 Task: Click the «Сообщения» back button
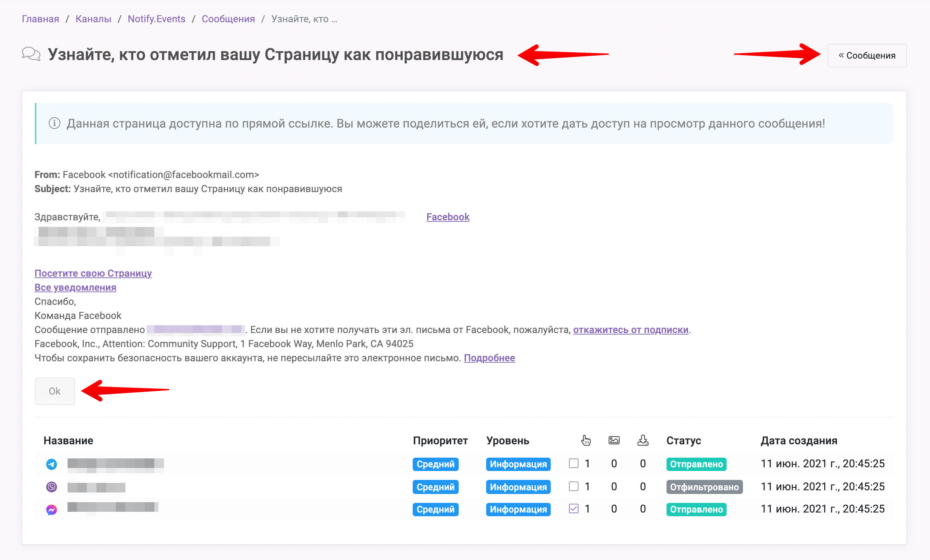coord(868,56)
